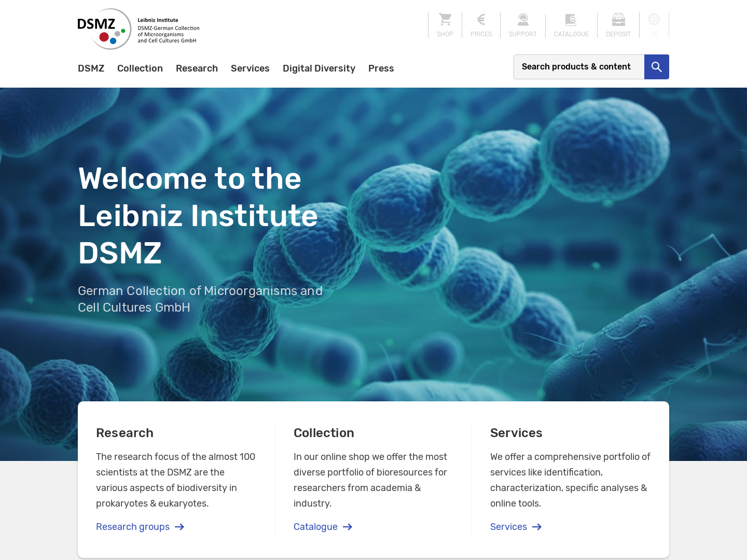This screenshot has width=747, height=560.
Task: Click the 'German Collection of Microorganisms' subtitle
Action: [x=200, y=299]
